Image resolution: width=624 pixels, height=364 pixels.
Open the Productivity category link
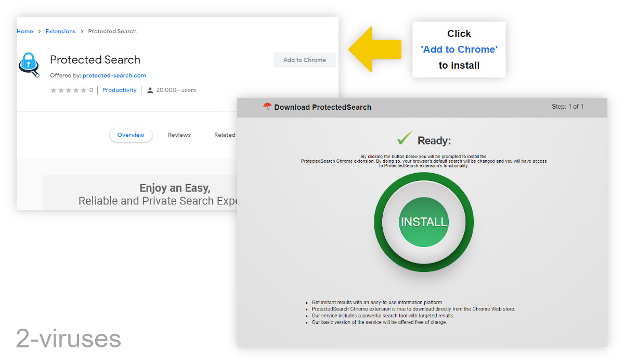click(x=119, y=89)
